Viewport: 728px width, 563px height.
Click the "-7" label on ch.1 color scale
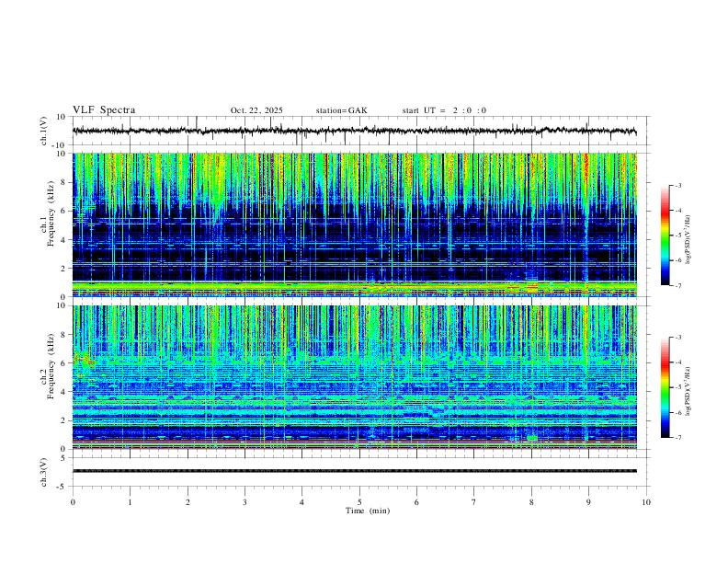tap(678, 285)
